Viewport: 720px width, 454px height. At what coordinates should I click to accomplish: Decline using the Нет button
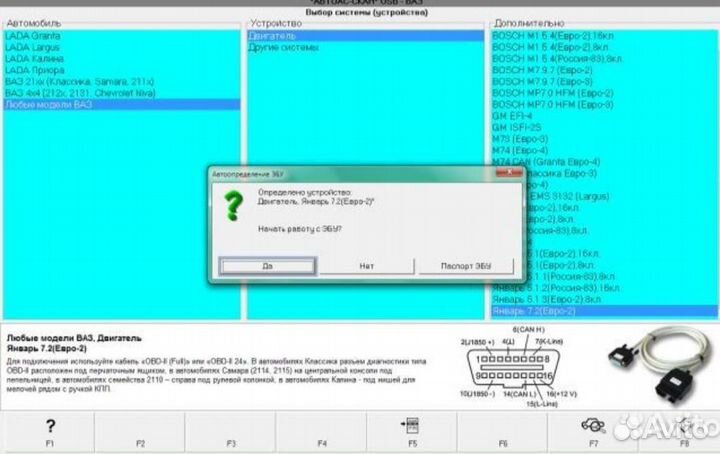[x=366, y=266]
